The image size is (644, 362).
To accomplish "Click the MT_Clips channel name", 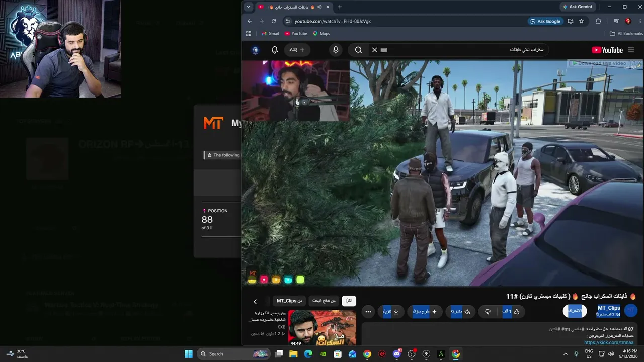I will [609, 308].
